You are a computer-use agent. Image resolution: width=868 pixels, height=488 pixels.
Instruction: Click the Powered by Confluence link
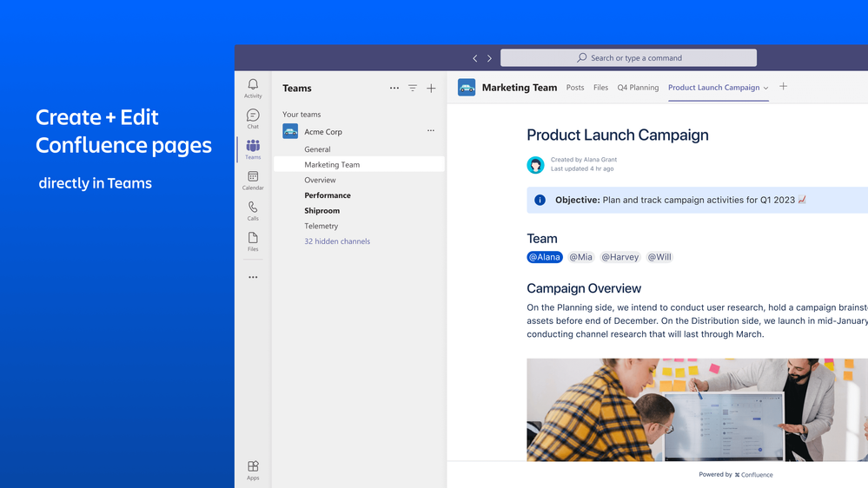736,475
